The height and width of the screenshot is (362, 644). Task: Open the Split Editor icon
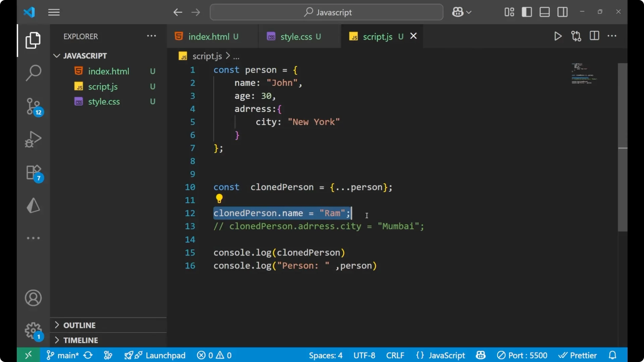(x=594, y=36)
